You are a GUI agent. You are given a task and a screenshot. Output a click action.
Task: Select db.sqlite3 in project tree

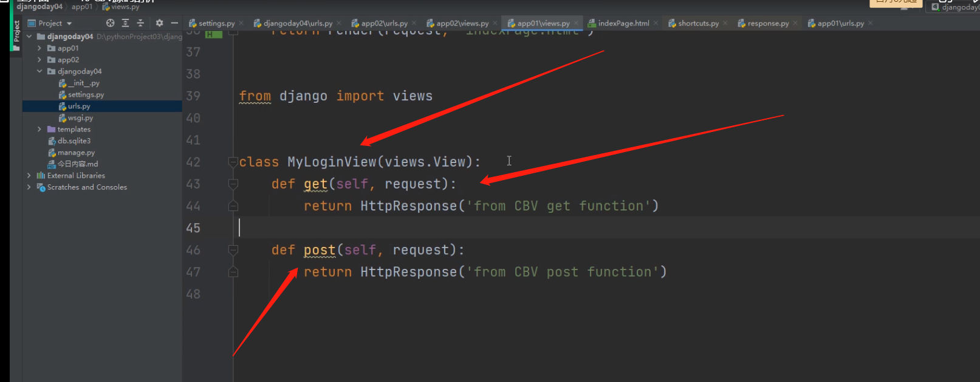(69, 141)
